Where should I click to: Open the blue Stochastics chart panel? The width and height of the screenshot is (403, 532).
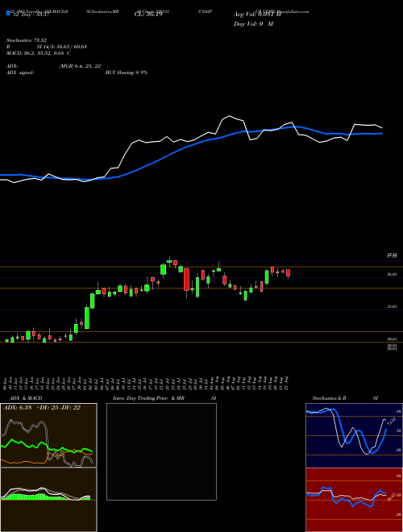(354, 435)
